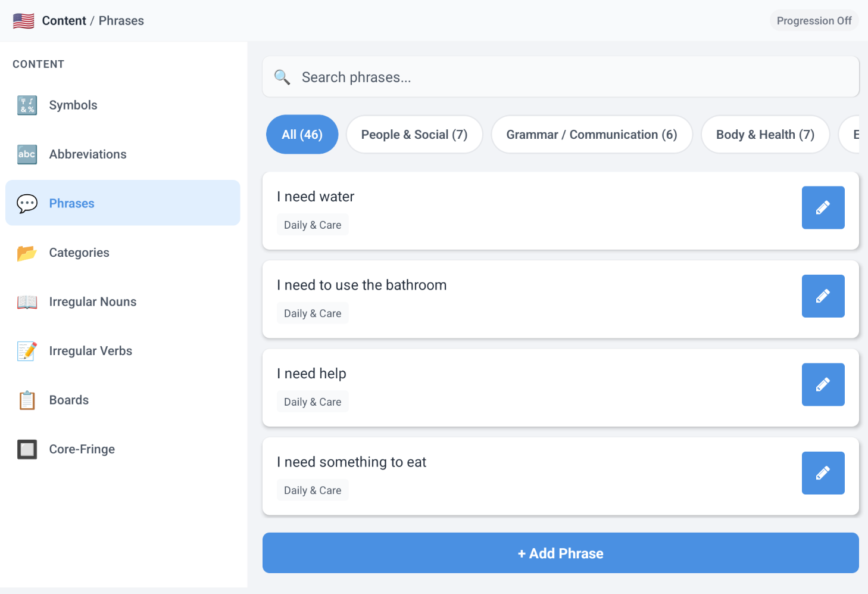Toggle the Progression Off switch
Image resolution: width=868 pixels, height=594 pixels.
[x=813, y=21]
